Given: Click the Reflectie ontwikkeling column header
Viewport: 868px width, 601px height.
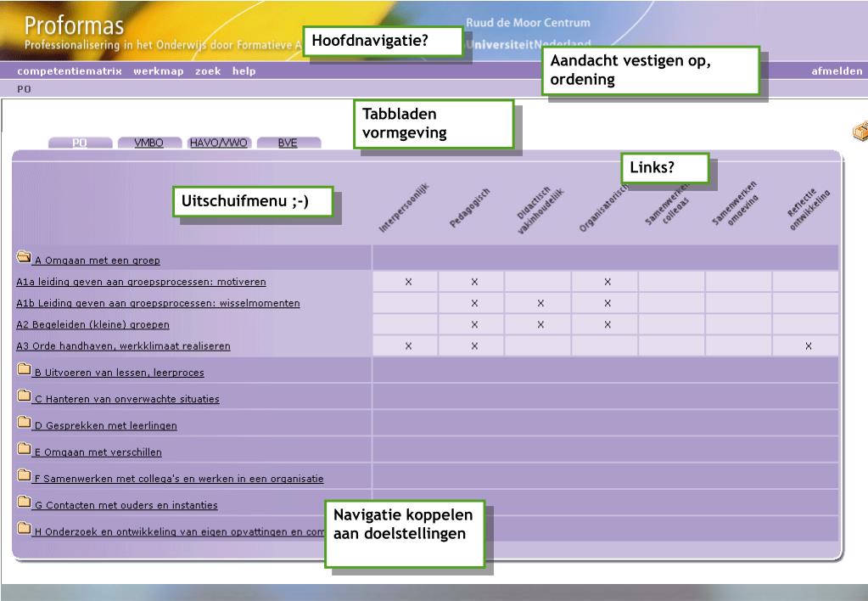Looking at the screenshot, I should 809,210.
